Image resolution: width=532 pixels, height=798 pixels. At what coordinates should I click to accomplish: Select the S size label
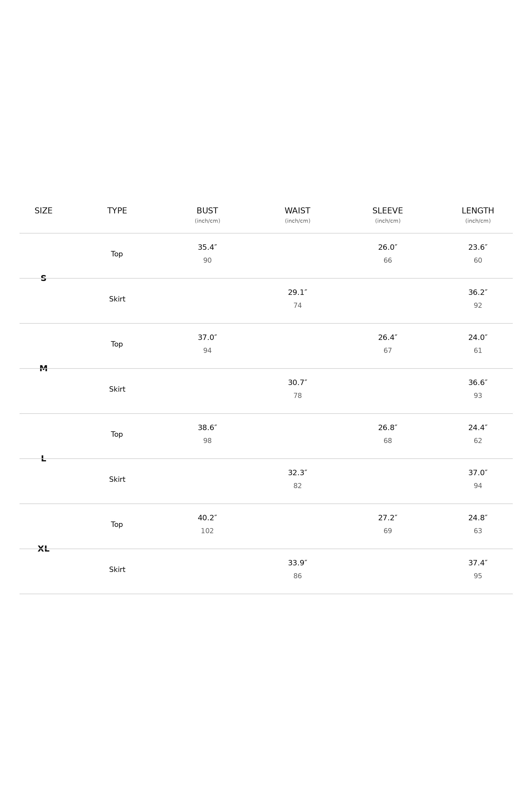(x=43, y=278)
